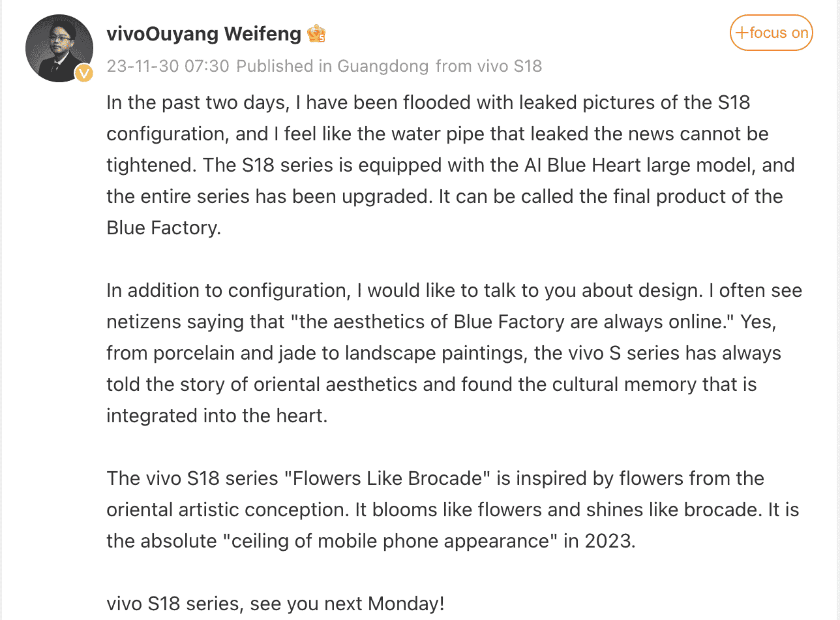
Task: Open vivoOuyang Weifeng username link
Action: point(204,33)
